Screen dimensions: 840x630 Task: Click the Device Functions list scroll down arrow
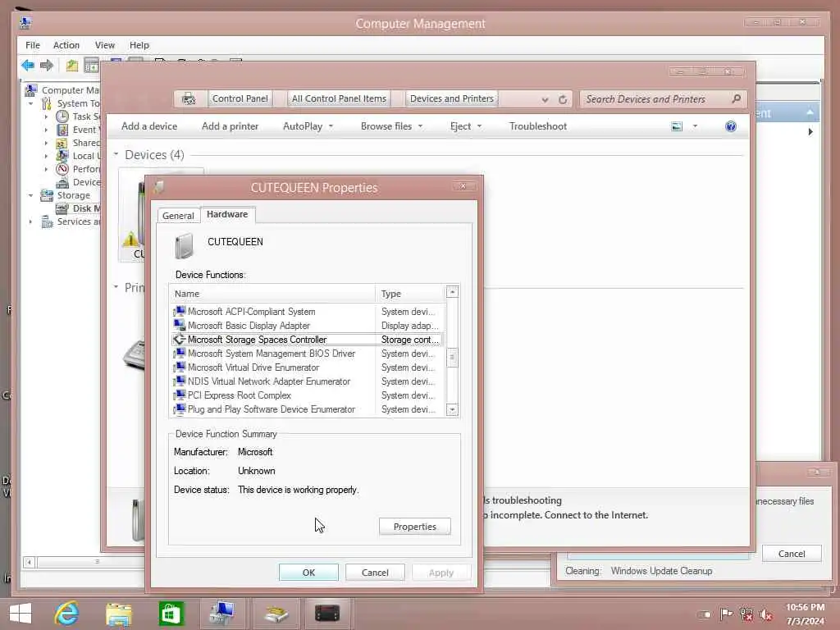pos(452,410)
